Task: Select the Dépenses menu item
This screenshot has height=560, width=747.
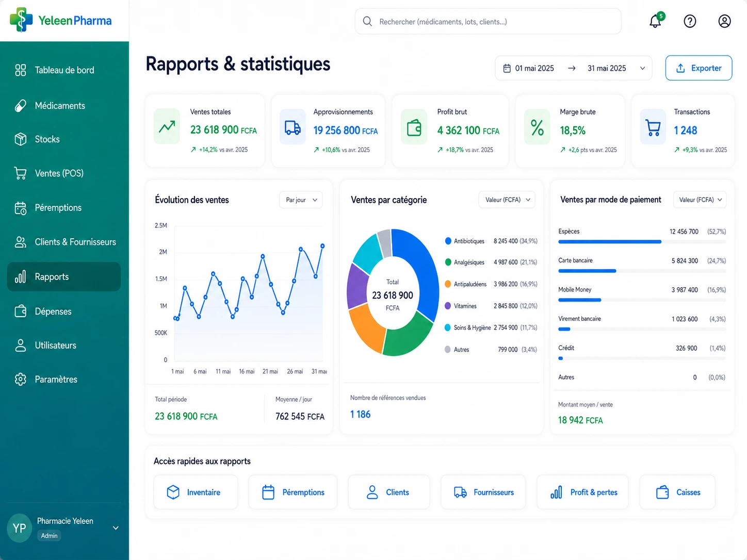Action: [64, 311]
